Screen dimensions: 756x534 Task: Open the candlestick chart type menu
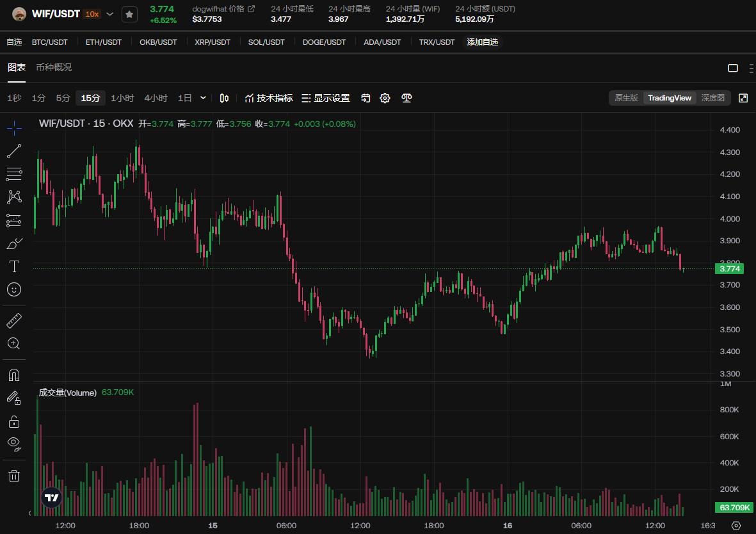tap(224, 98)
